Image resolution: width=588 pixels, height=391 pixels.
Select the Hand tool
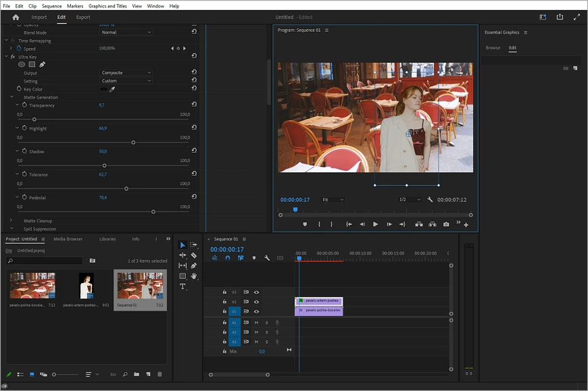point(193,276)
